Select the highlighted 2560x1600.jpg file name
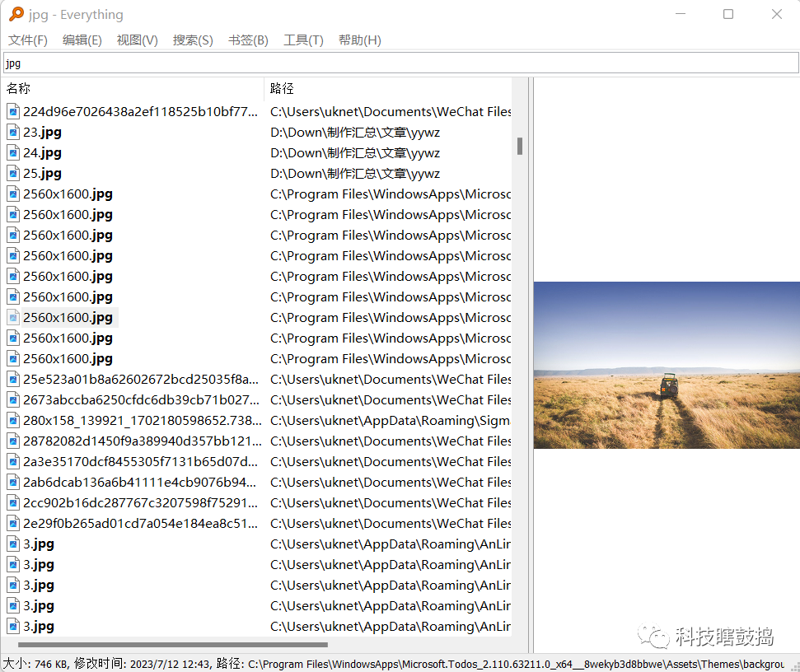The width and height of the screenshot is (800, 672). point(68,318)
